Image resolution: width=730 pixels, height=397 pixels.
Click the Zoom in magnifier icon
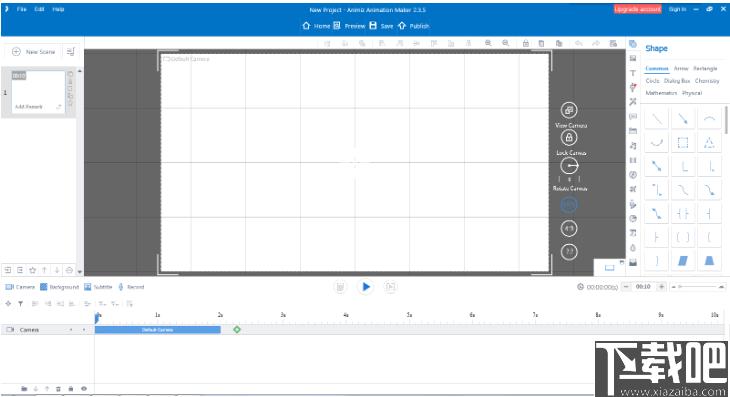[488, 43]
